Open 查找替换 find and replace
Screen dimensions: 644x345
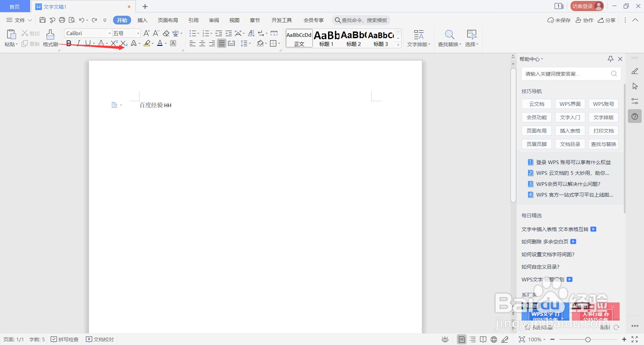449,38
